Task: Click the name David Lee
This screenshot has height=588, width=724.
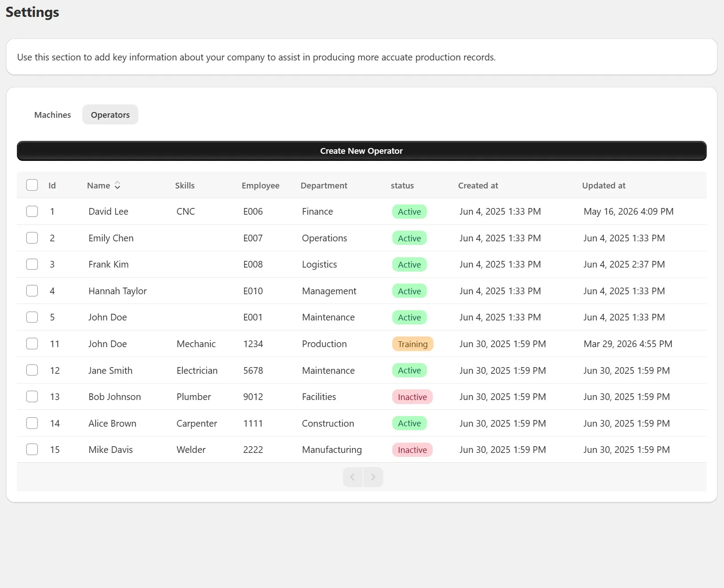Action: [108, 212]
